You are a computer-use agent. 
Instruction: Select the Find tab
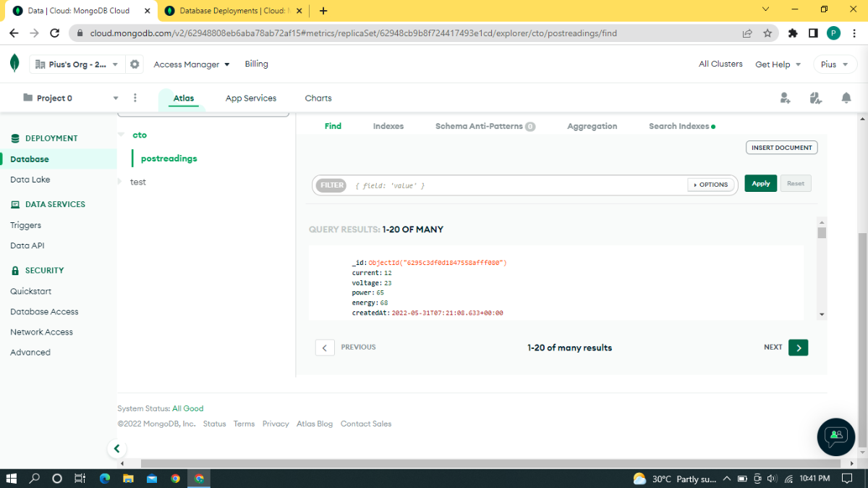(333, 126)
